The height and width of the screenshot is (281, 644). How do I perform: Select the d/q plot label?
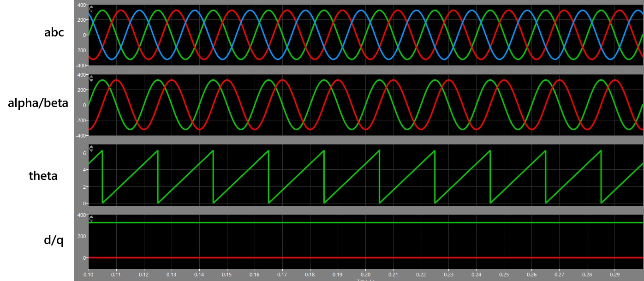click(x=53, y=240)
